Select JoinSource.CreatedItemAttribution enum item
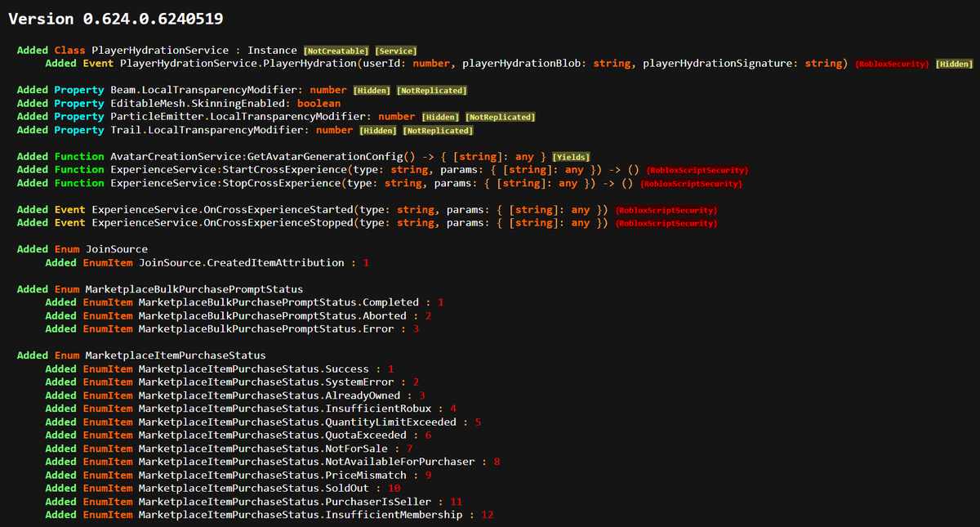The width and height of the screenshot is (980, 527). (241, 263)
